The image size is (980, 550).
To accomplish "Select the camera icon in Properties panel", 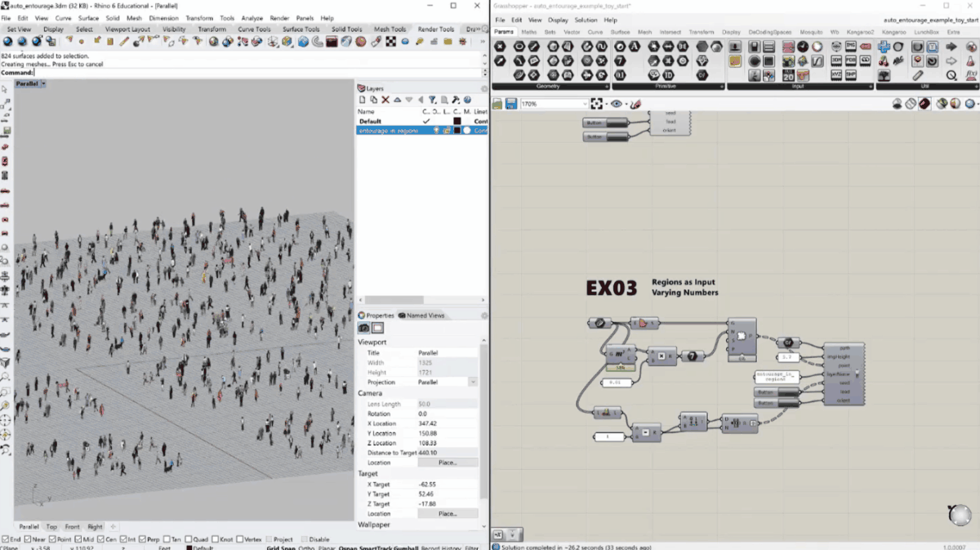I will pos(364,328).
